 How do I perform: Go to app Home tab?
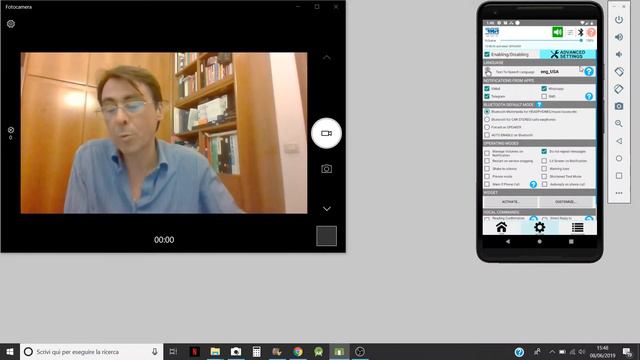click(502, 227)
